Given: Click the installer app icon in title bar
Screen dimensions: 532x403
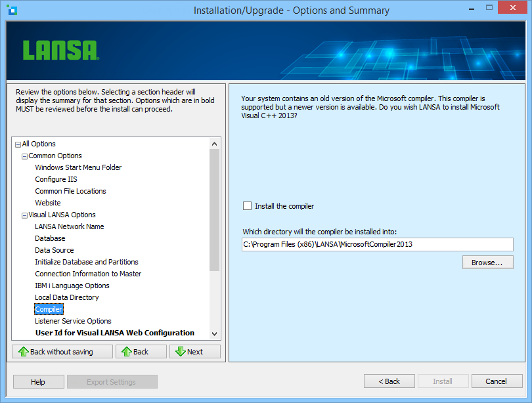Looking at the screenshot, I should [12, 10].
